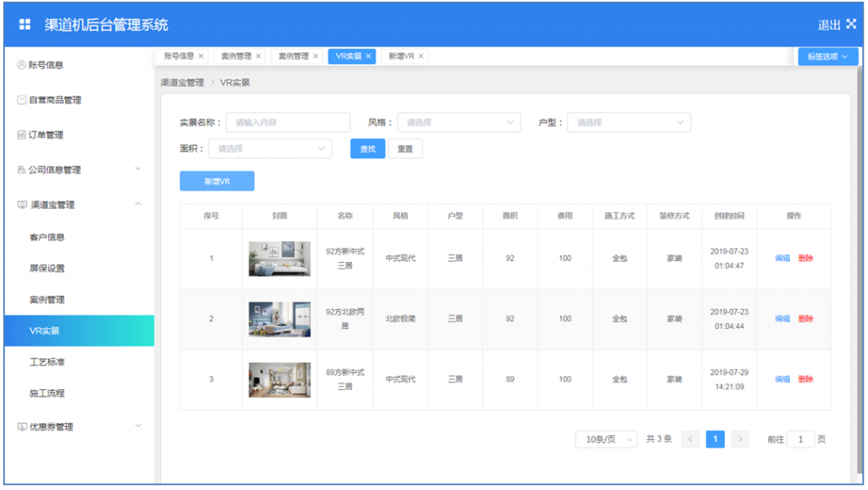Screen dimensions: 868x490
Task: Open the 标签选项 dropdown
Action: point(827,57)
